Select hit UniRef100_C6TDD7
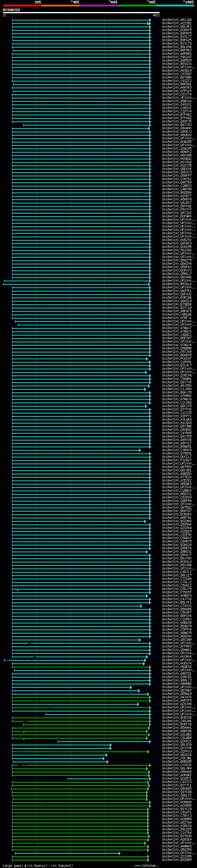This screenshot has height=868, width=197. pos(176,74)
